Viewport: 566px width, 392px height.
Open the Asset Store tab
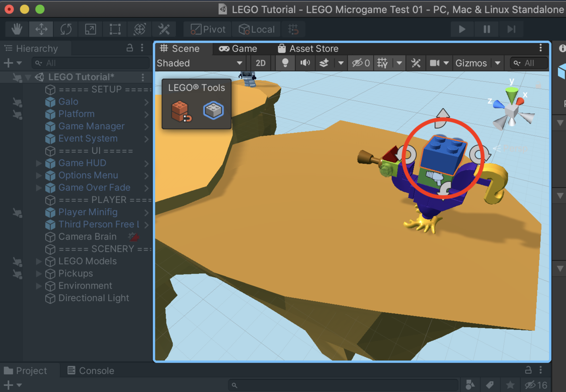(308, 49)
